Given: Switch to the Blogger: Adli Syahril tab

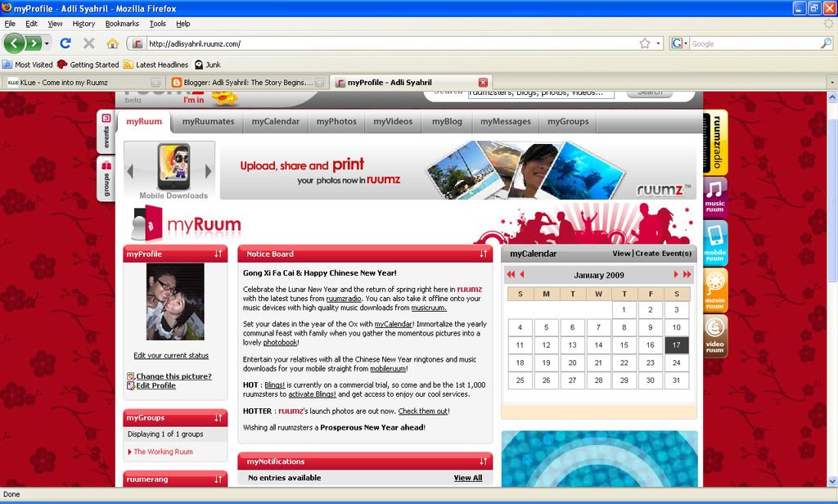Looking at the screenshot, I should [246, 83].
